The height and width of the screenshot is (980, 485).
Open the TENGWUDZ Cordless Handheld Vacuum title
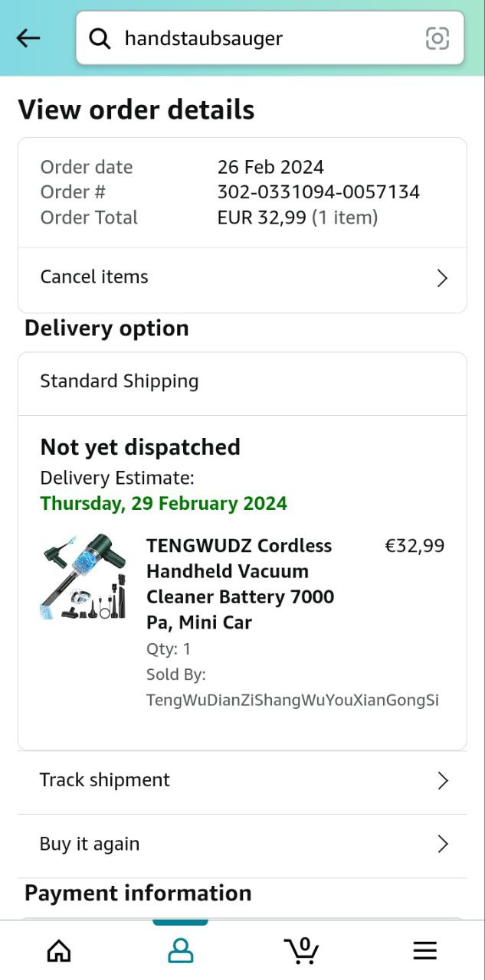click(240, 583)
